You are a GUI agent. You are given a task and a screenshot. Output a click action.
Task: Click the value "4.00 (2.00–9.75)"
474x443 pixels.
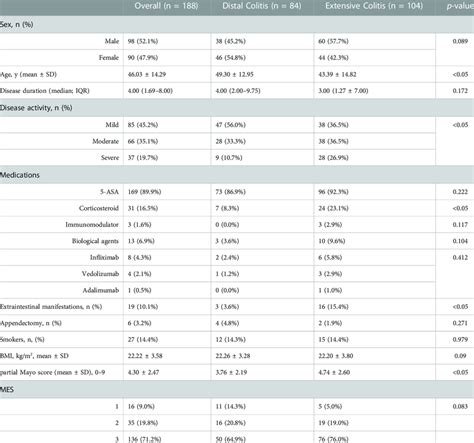click(x=238, y=91)
